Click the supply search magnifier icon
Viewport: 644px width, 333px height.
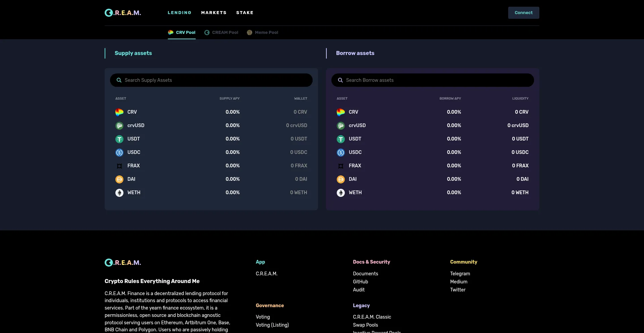(119, 80)
